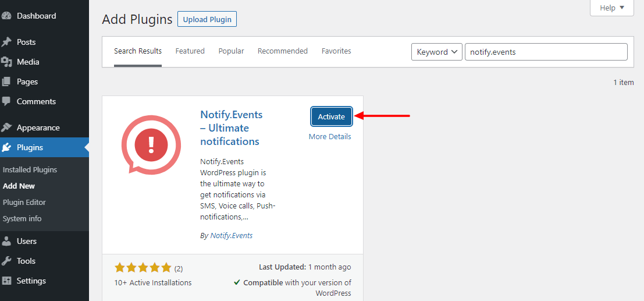The width and height of the screenshot is (644, 301).
Task: Click the 'Compatible with your version of WordPress' text
Action: [293, 288]
